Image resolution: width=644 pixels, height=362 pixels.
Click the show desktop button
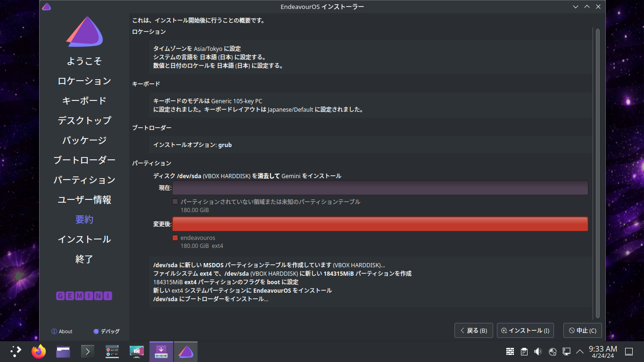628,352
